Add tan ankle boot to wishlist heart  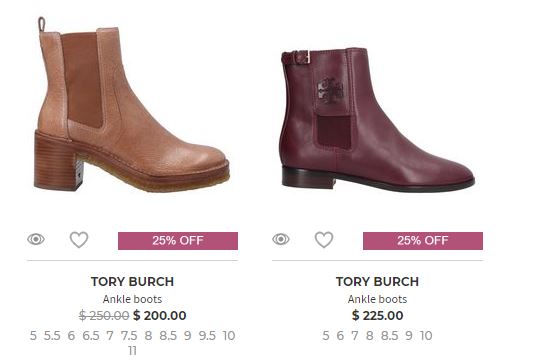79,240
